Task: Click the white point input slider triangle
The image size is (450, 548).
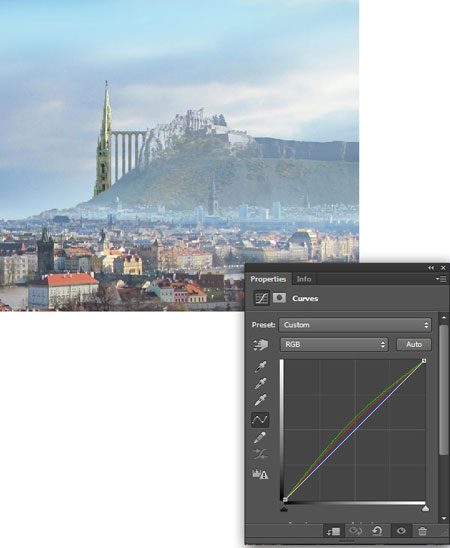Action: pyautogui.click(x=425, y=509)
